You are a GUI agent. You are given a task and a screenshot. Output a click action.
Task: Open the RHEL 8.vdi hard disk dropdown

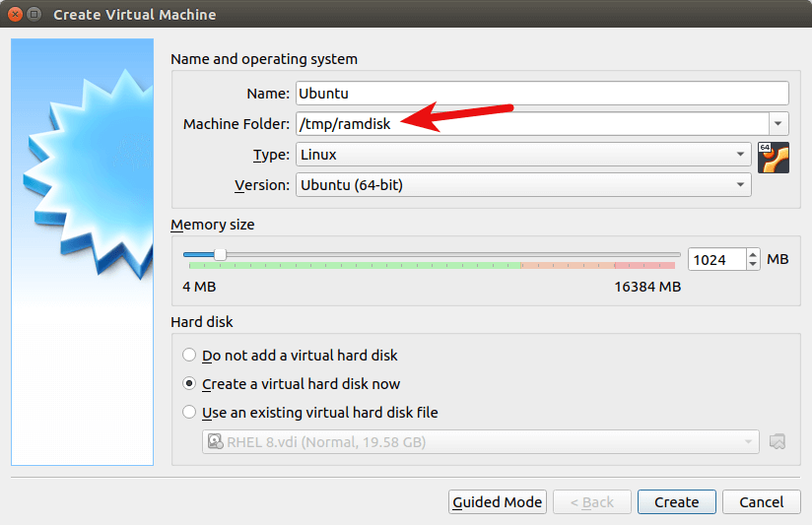pos(481,442)
